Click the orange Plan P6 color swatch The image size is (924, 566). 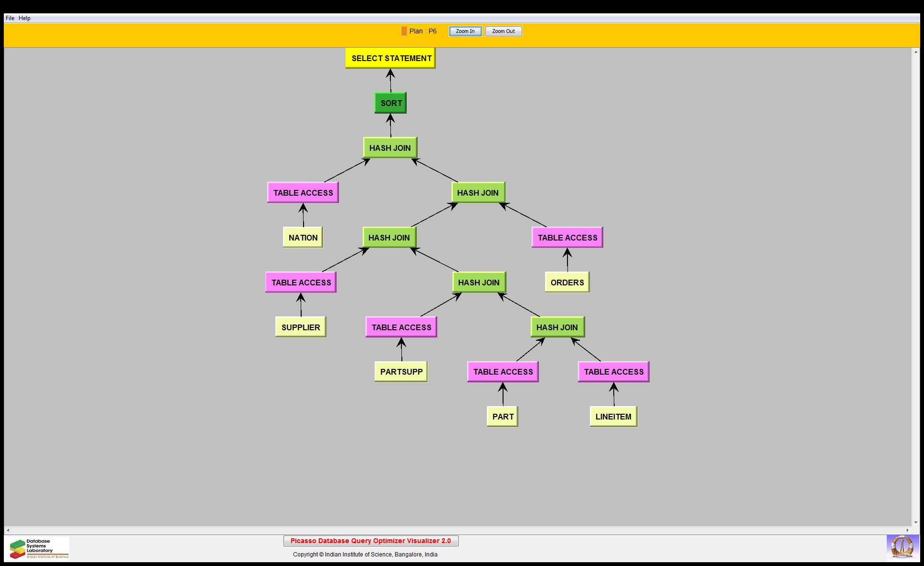click(x=404, y=31)
